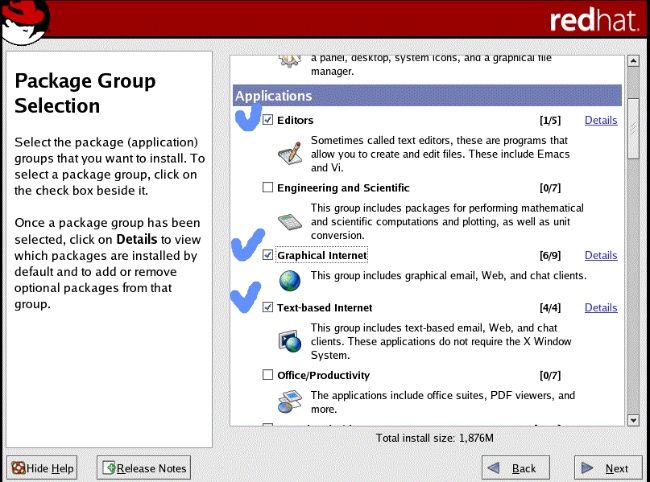Open Details for Graphical Internet group
This screenshot has width=650, height=482.
pyautogui.click(x=601, y=255)
